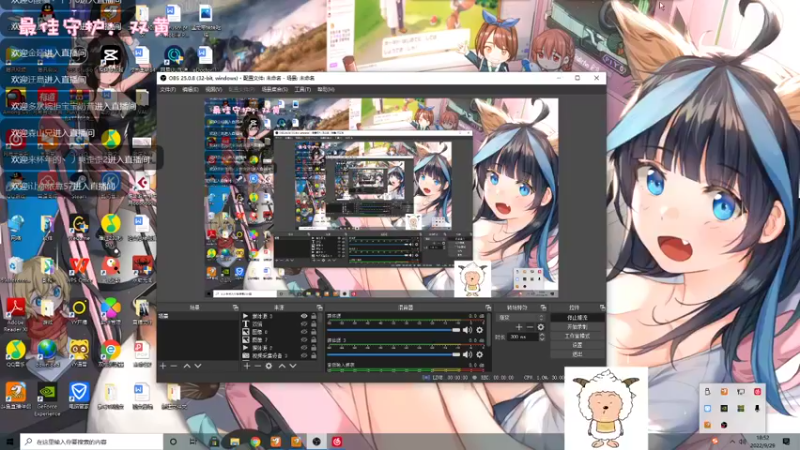This screenshot has width=800, height=450.
Task: Select video capture device source row
Action: point(279,356)
